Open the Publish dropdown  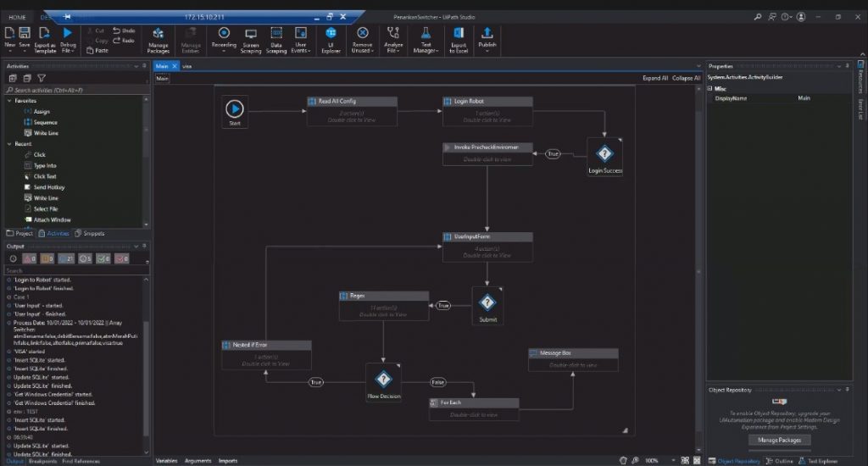coord(487,51)
